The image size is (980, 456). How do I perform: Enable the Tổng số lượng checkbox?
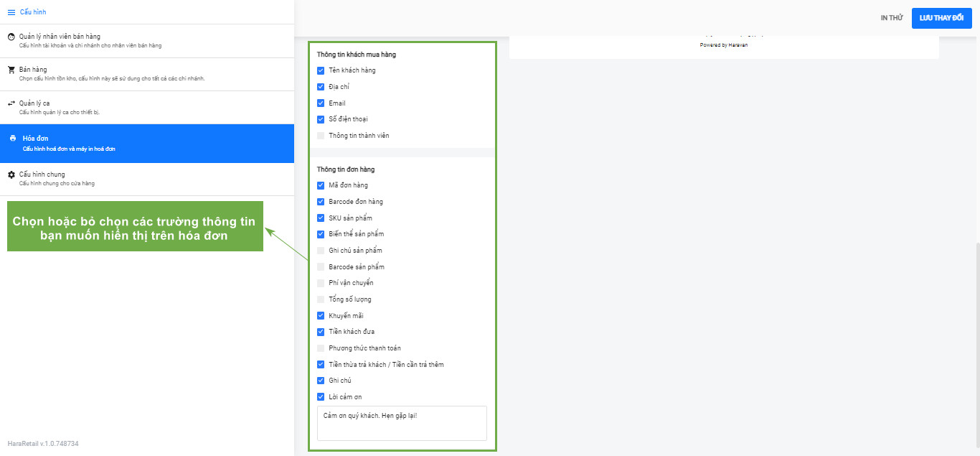click(321, 299)
